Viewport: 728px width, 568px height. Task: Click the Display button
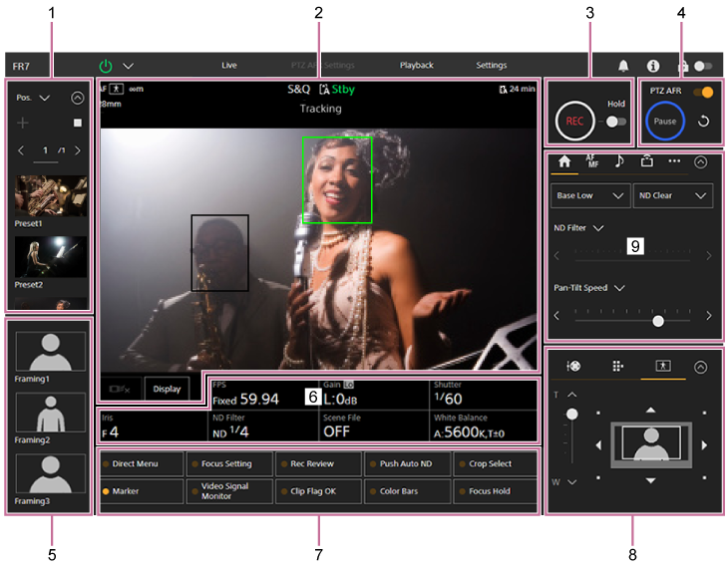pyautogui.click(x=167, y=389)
